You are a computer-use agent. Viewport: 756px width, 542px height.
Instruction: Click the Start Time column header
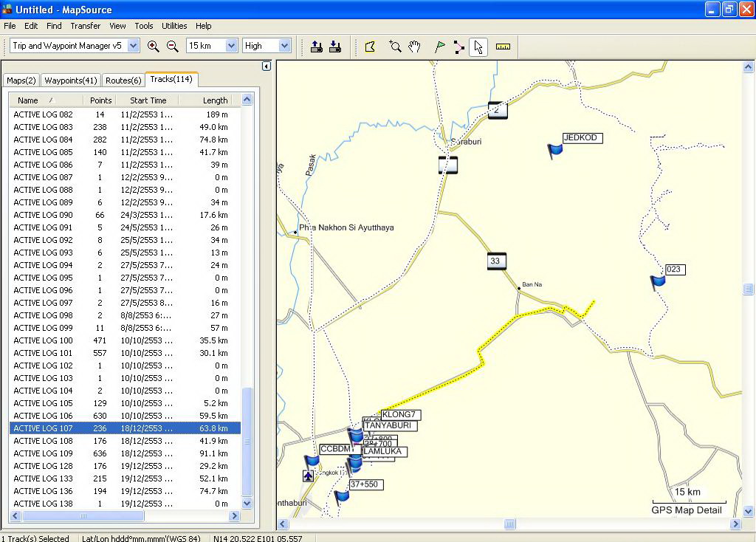point(148,100)
